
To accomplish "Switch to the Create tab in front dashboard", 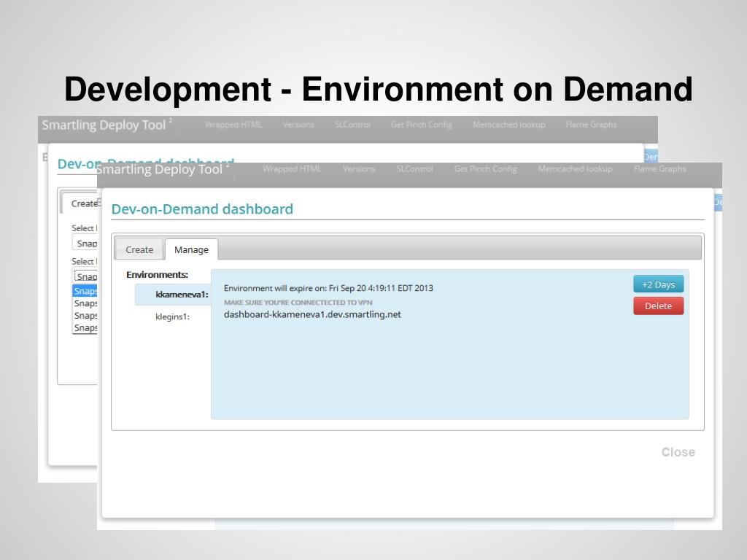I will pos(139,249).
